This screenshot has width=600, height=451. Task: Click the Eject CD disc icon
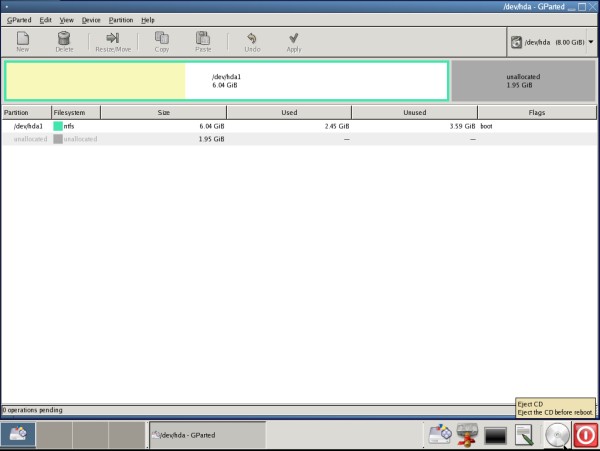[557, 435]
